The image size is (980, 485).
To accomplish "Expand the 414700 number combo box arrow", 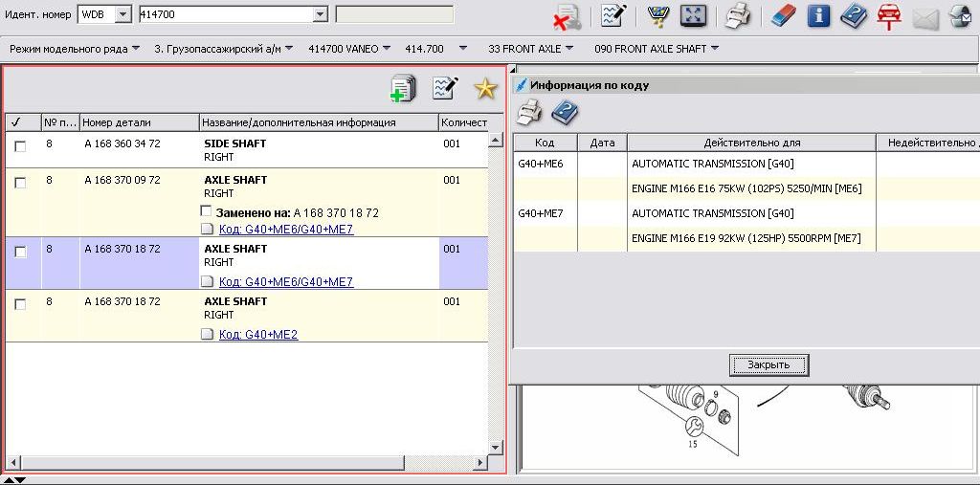I will pyautogui.click(x=320, y=15).
